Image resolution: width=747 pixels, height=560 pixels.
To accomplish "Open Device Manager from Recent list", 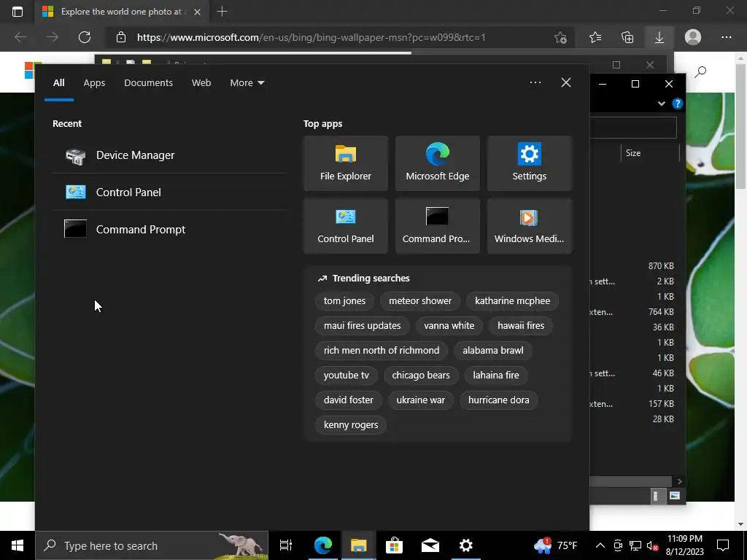I will click(169, 155).
